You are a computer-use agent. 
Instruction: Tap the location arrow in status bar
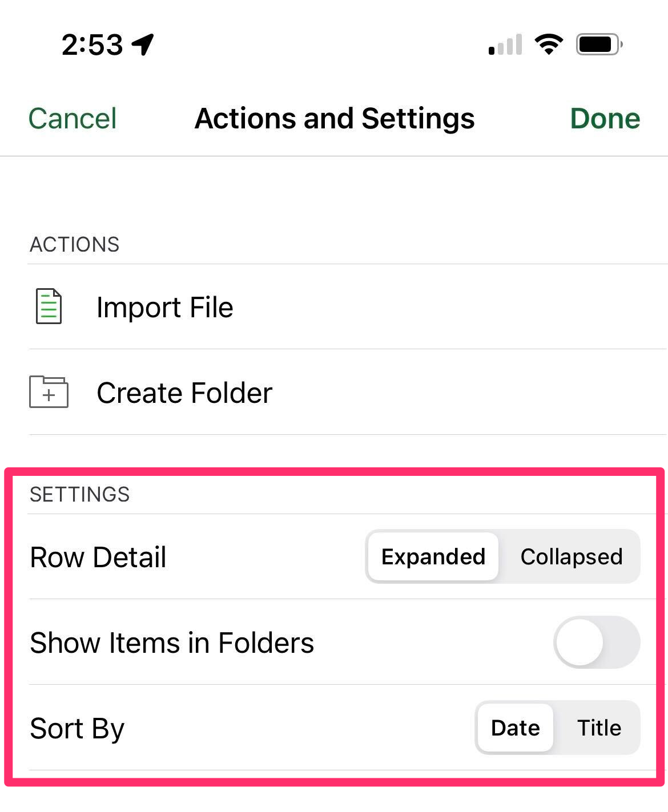143,45
